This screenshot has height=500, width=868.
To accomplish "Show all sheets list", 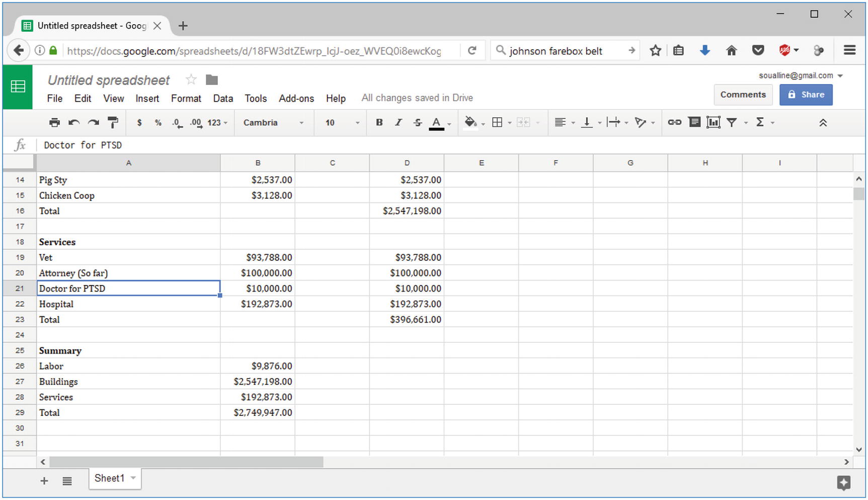I will coord(67,481).
